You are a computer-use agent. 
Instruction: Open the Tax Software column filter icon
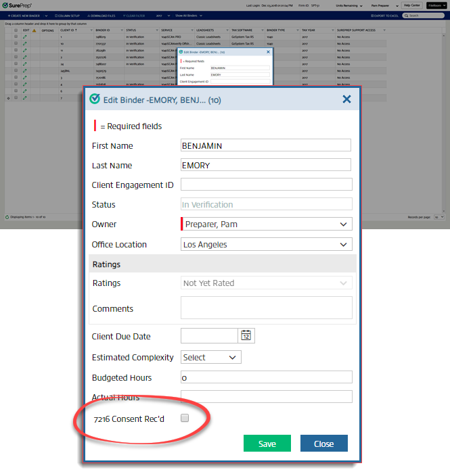pyautogui.click(x=263, y=30)
